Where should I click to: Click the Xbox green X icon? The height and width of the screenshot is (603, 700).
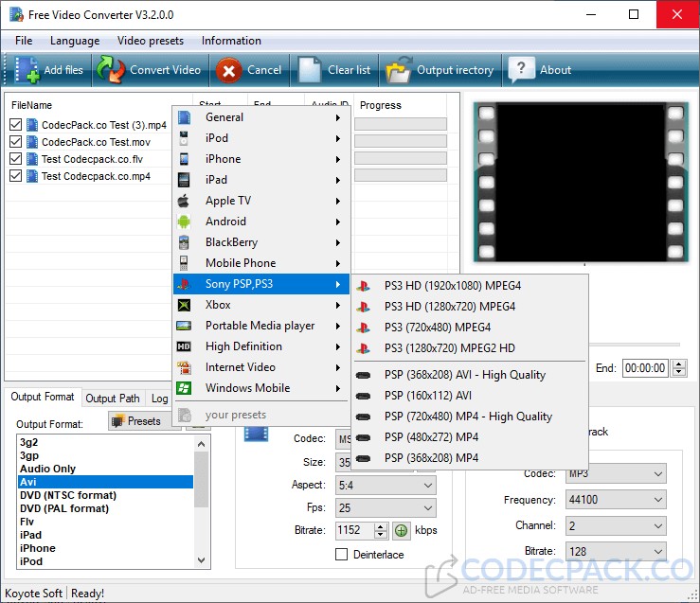[x=184, y=305]
